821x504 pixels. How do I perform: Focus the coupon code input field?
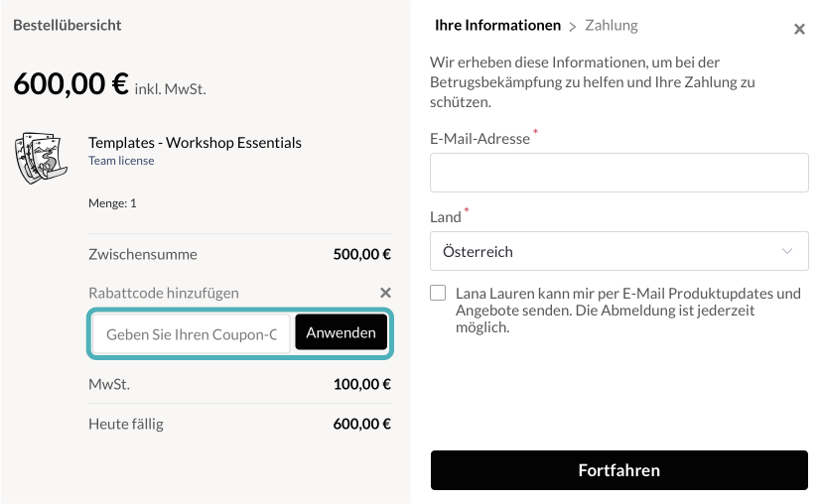coord(192,333)
